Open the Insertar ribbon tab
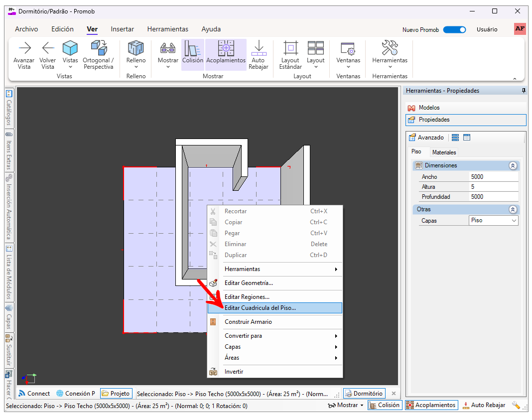Screen dimensions: 532x420 click(122, 29)
